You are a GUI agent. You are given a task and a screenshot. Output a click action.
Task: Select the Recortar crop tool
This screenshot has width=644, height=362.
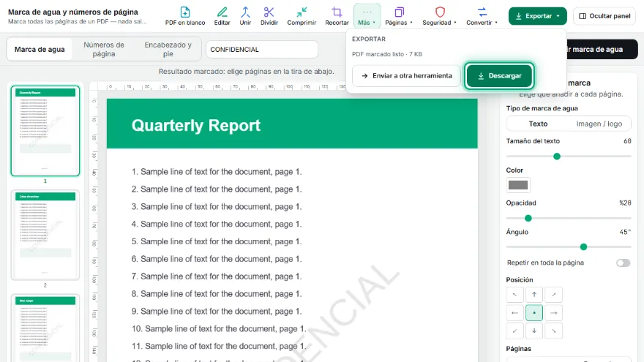point(337,16)
